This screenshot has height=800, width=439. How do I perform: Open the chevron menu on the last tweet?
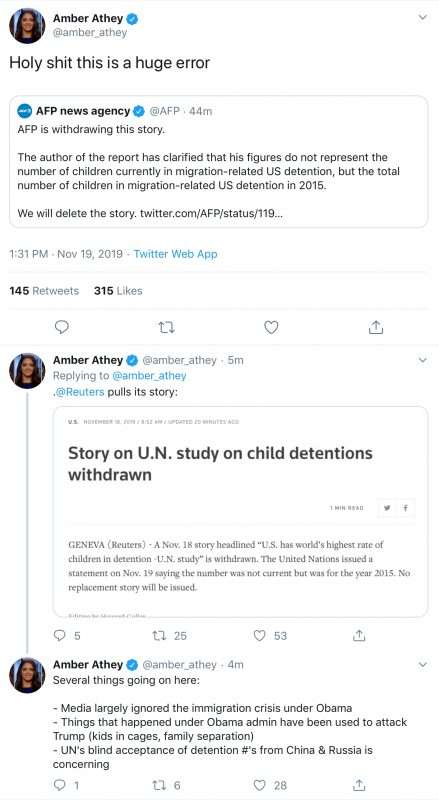pos(422,665)
